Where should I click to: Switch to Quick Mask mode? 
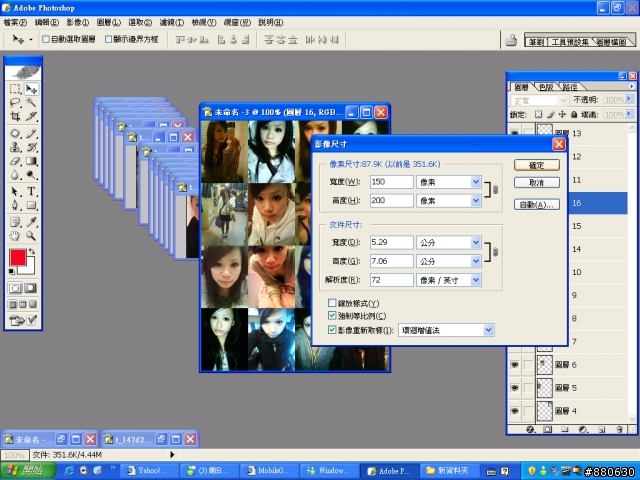[x=30, y=288]
